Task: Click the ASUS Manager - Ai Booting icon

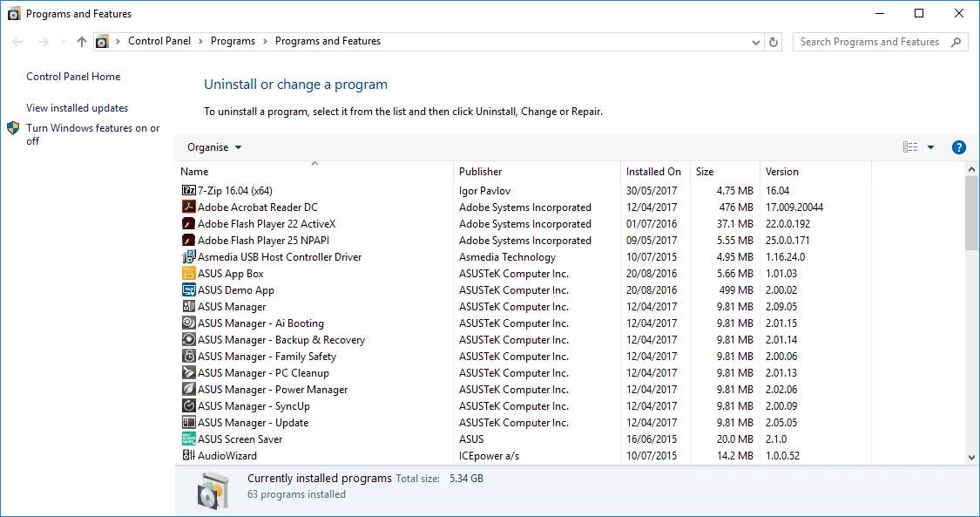Action: click(189, 323)
